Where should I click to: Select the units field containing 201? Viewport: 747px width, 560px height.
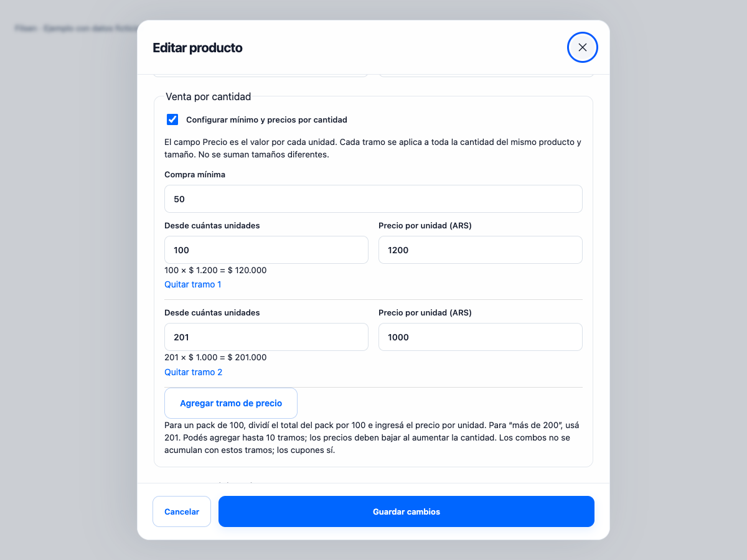click(266, 337)
